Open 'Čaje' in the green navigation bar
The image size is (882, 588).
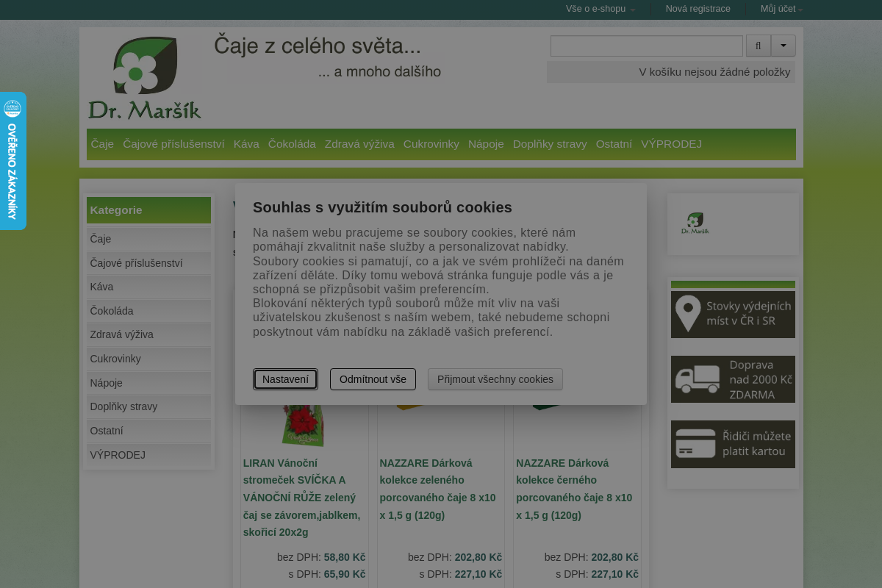[x=103, y=144]
